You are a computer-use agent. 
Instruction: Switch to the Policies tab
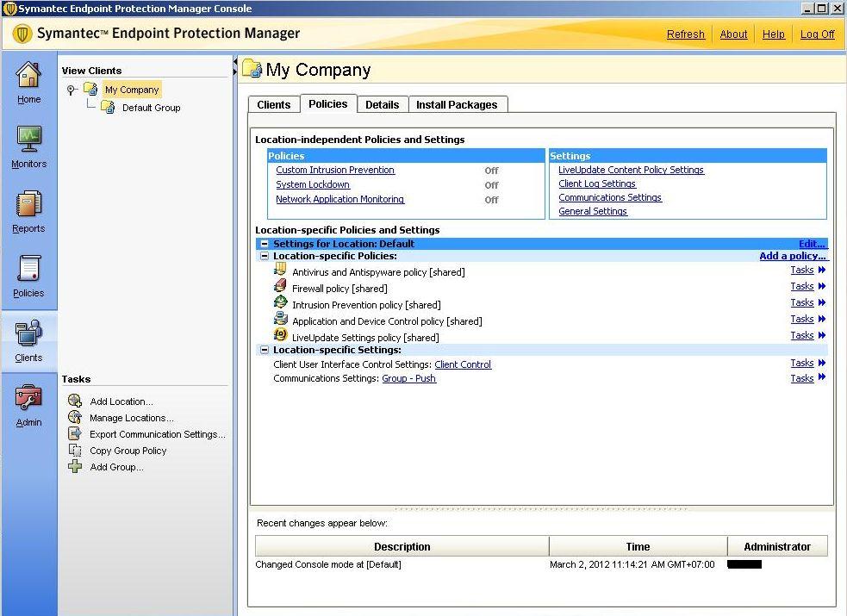[x=328, y=103]
